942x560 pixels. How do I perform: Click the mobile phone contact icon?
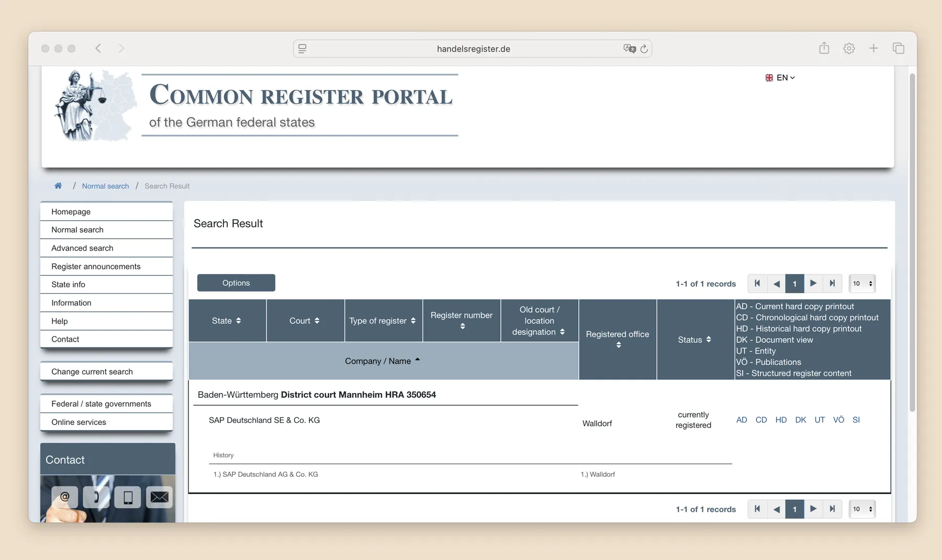[128, 497]
